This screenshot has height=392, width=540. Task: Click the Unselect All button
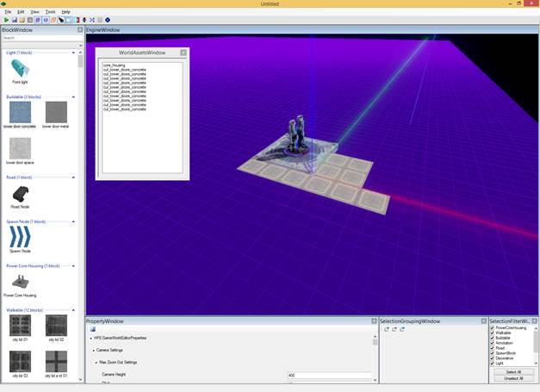coord(513,378)
